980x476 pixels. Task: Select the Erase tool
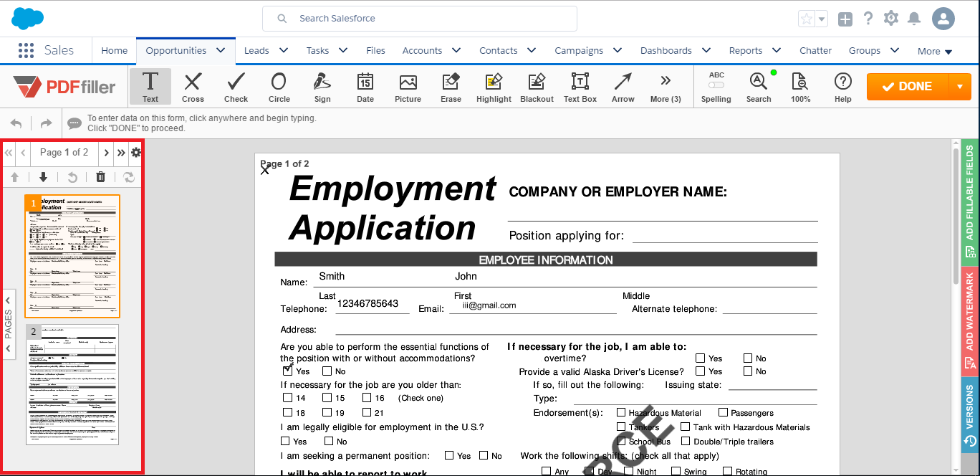(x=451, y=87)
